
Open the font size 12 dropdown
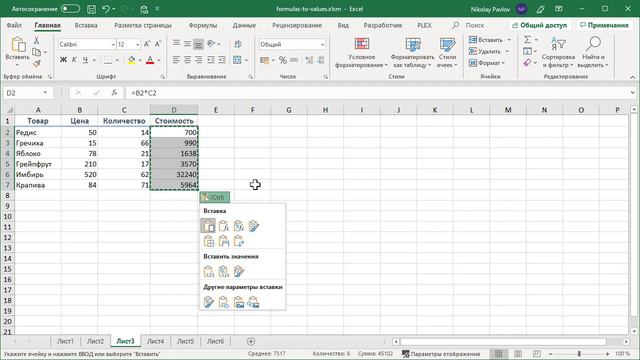[x=138, y=44]
